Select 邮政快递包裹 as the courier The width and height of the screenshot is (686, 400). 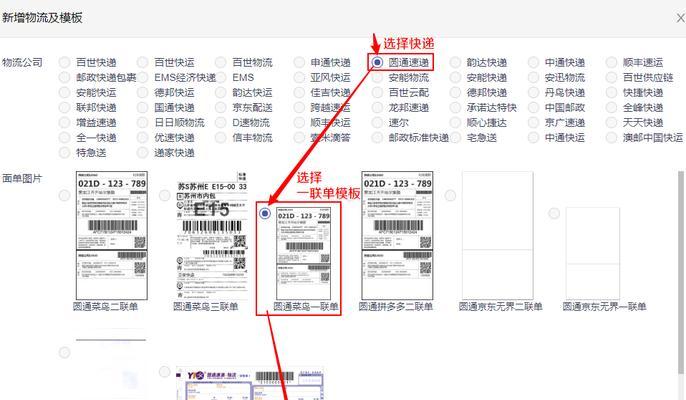pyautogui.click(x=65, y=77)
